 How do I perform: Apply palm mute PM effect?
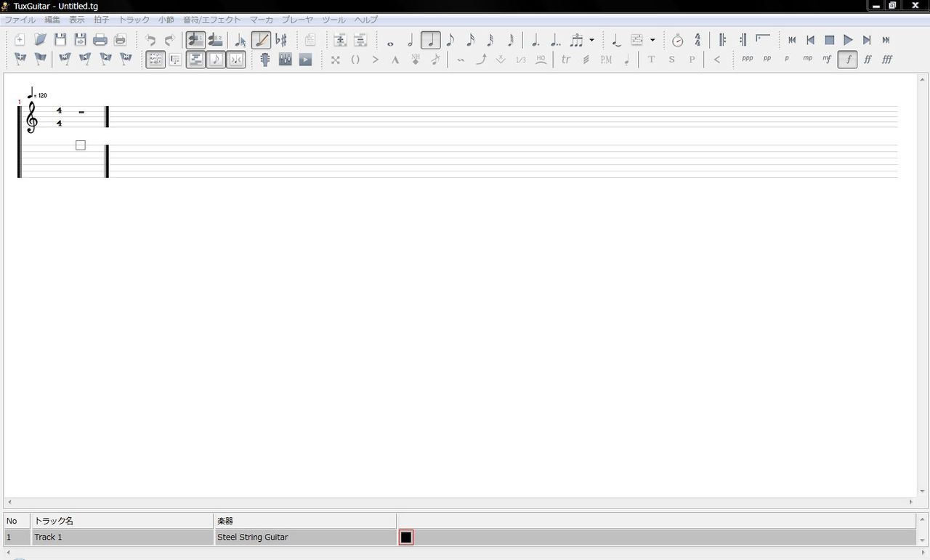pos(606,60)
